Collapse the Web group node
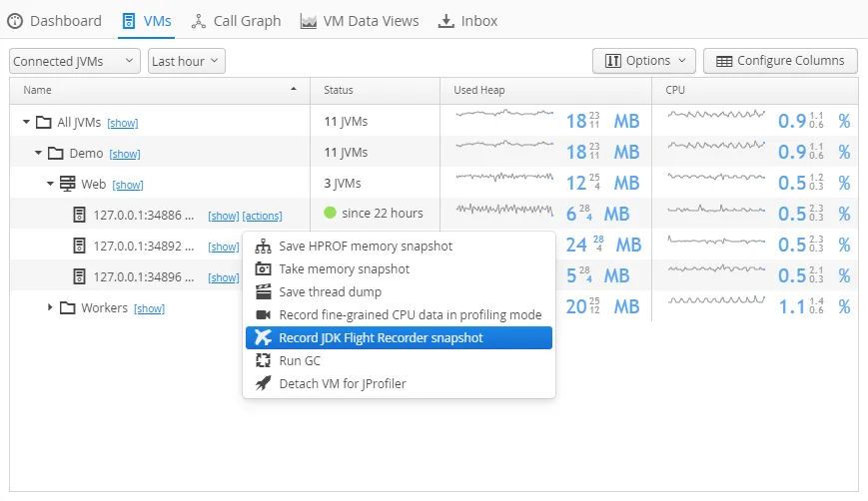This screenshot has height=501, width=868. (x=50, y=183)
